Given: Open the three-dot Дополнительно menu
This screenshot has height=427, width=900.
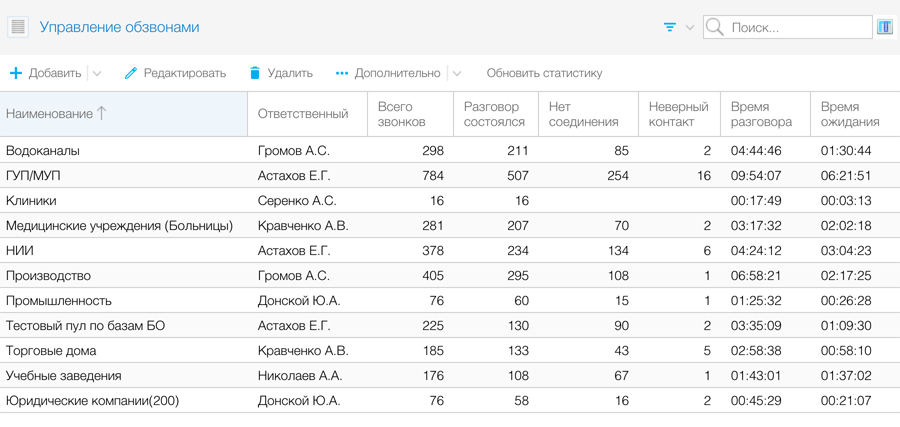Looking at the screenshot, I should tap(388, 73).
